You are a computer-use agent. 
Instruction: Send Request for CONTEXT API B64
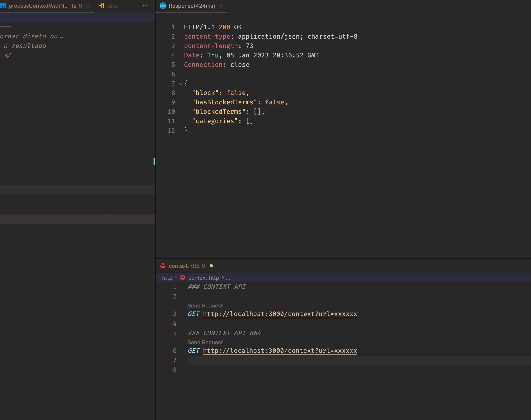click(205, 342)
